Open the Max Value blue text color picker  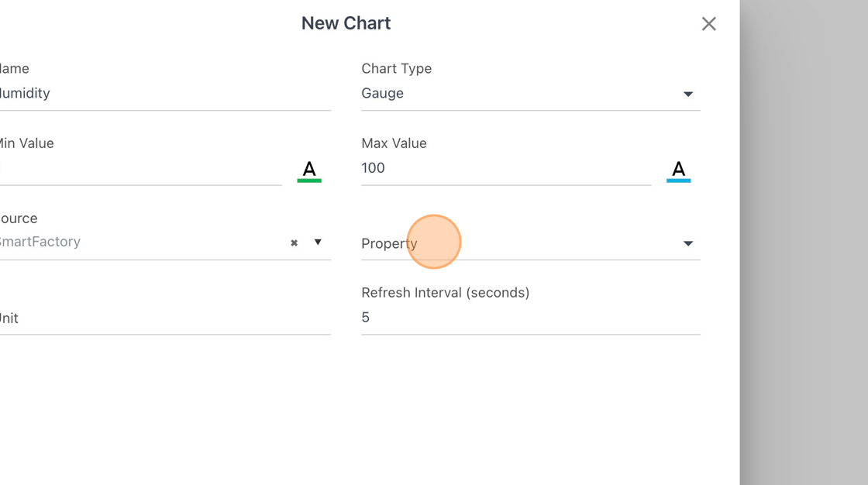pyautogui.click(x=678, y=171)
